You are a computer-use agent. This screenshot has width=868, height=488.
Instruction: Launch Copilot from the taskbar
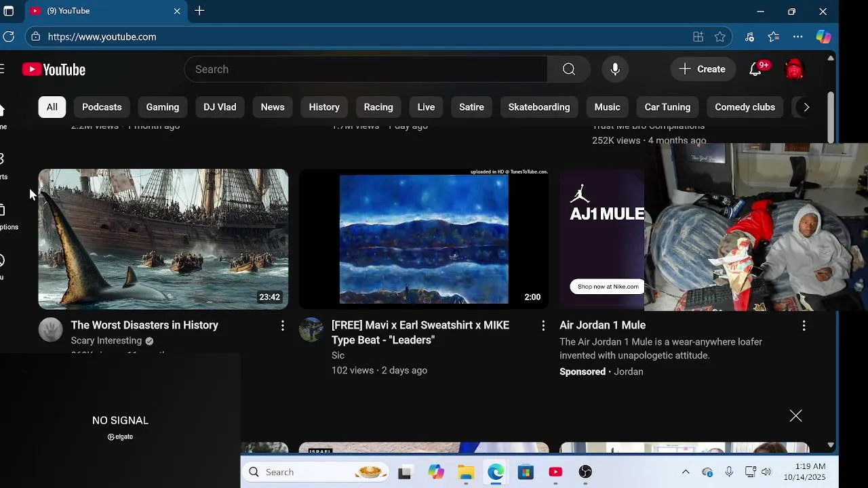pyautogui.click(x=436, y=472)
